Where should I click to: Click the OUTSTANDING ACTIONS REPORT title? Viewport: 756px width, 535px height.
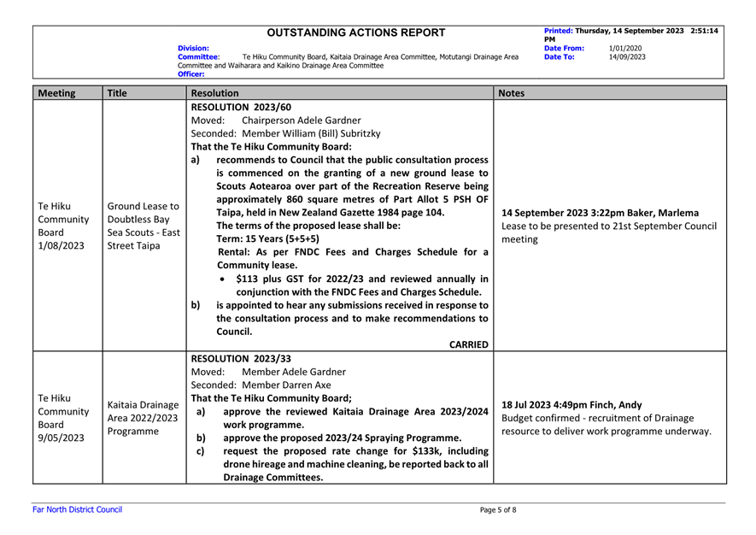(356, 32)
